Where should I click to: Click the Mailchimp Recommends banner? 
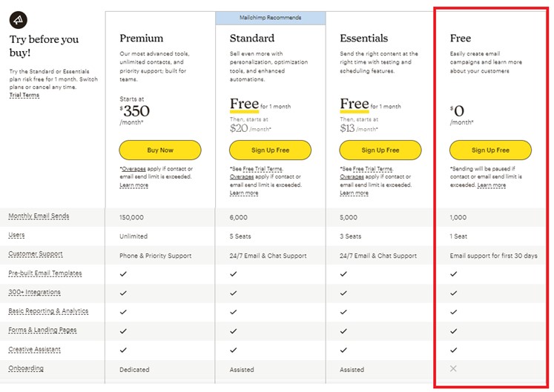[270, 17]
